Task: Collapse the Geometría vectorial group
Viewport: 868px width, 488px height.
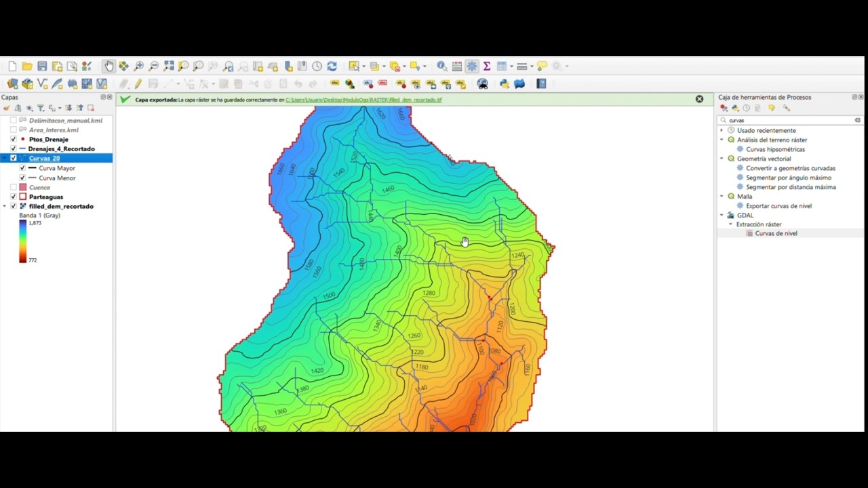Action: [x=722, y=159]
